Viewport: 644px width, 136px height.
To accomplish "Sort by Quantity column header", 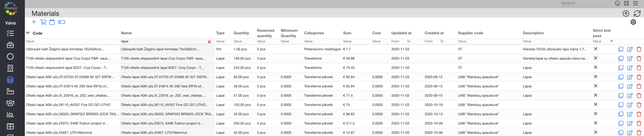I will pos(241,33).
